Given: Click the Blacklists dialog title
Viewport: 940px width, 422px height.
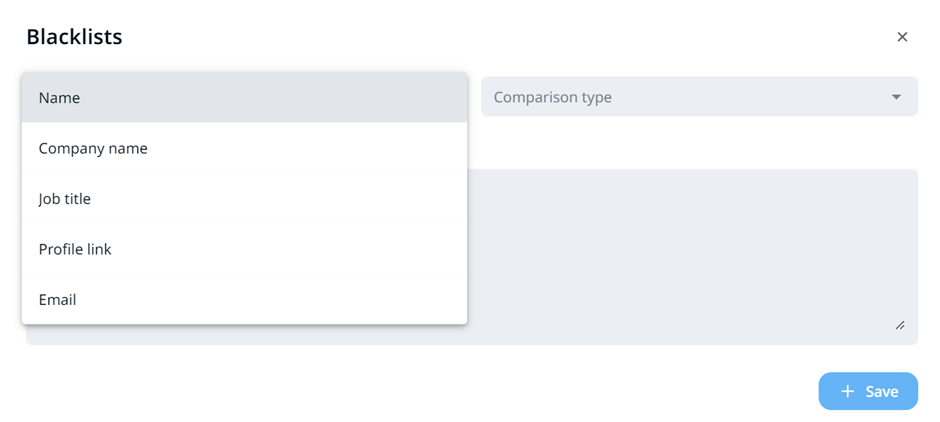Looking at the screenshot, I should (x=74, y=37).
